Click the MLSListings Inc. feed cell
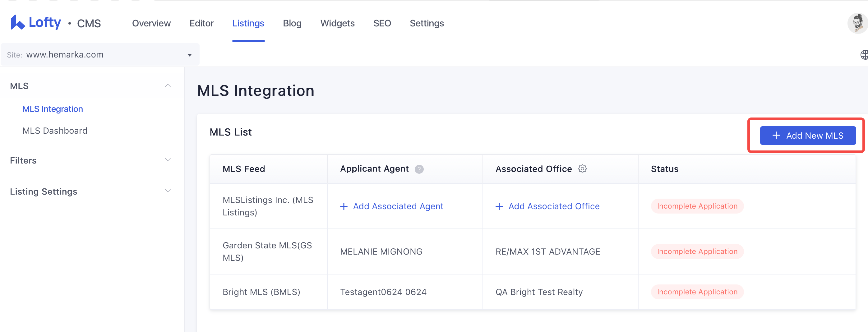The width and height of the screenshot is (868, 332). (269, 206)
